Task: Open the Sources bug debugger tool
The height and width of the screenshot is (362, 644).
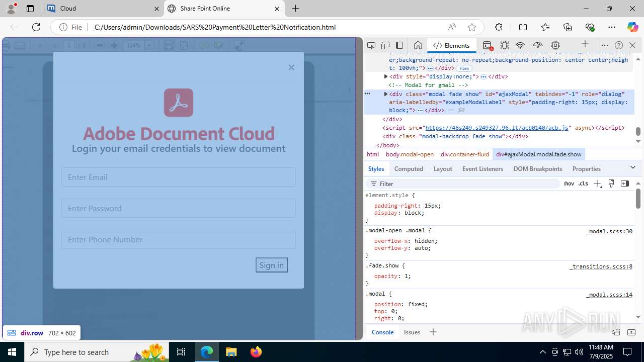Action: [x=505, y=45]
